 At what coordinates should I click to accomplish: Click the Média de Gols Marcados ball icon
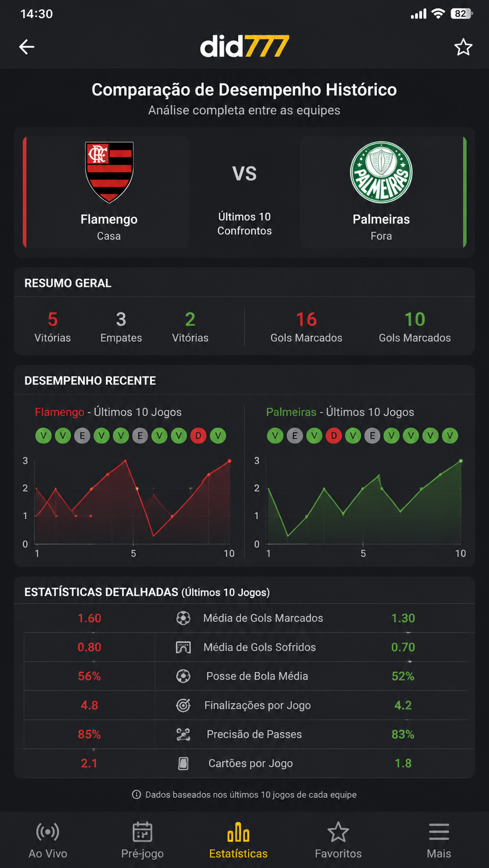[183, 618]
